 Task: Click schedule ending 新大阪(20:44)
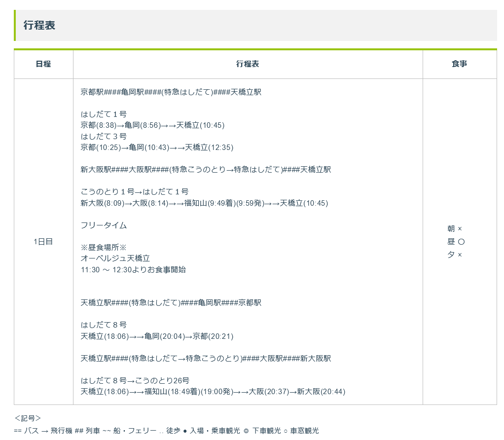(213, 392)
